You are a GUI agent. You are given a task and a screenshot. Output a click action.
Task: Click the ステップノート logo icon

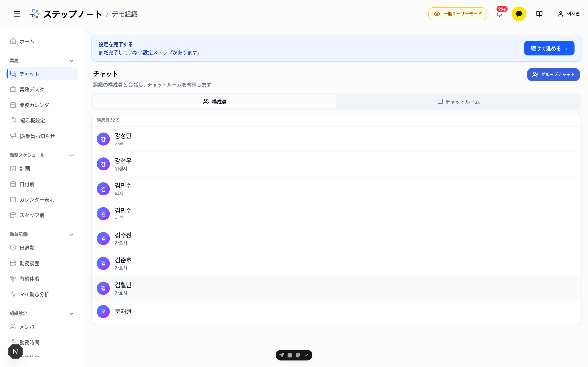point(35,14)
